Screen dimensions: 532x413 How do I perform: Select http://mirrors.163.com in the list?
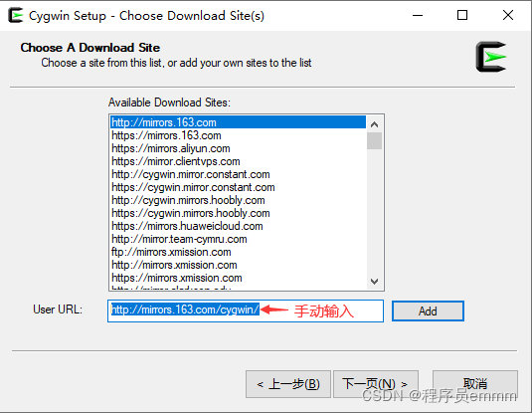click(x=238, y=122)
